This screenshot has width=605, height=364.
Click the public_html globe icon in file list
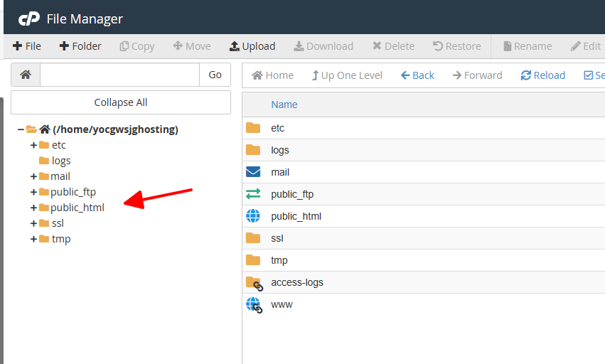253,216
